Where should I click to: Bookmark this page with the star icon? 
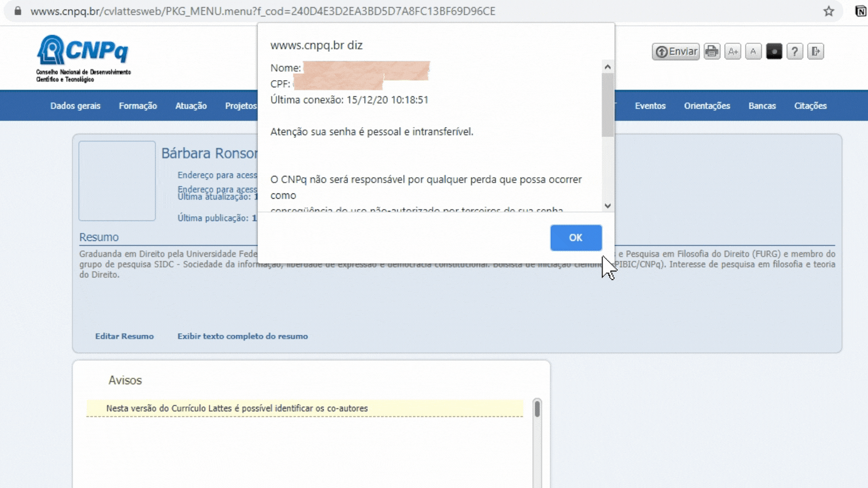click(829, 11)
